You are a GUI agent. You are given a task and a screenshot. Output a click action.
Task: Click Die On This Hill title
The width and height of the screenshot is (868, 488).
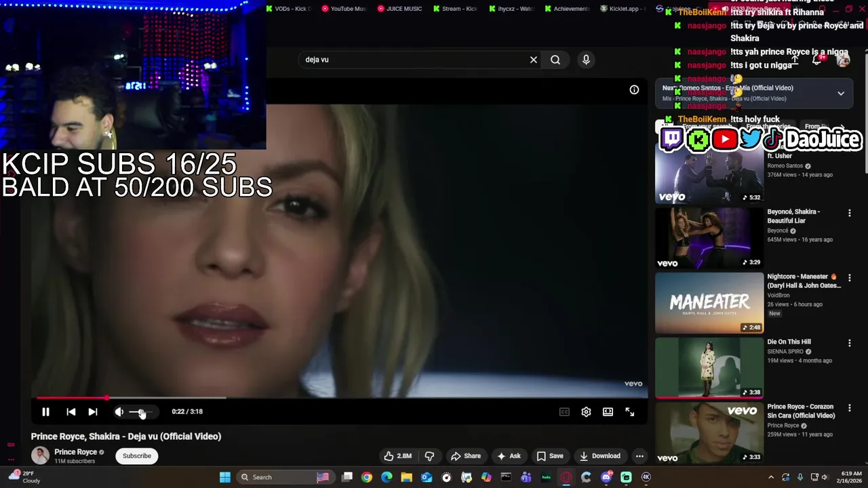coord(789,342)
